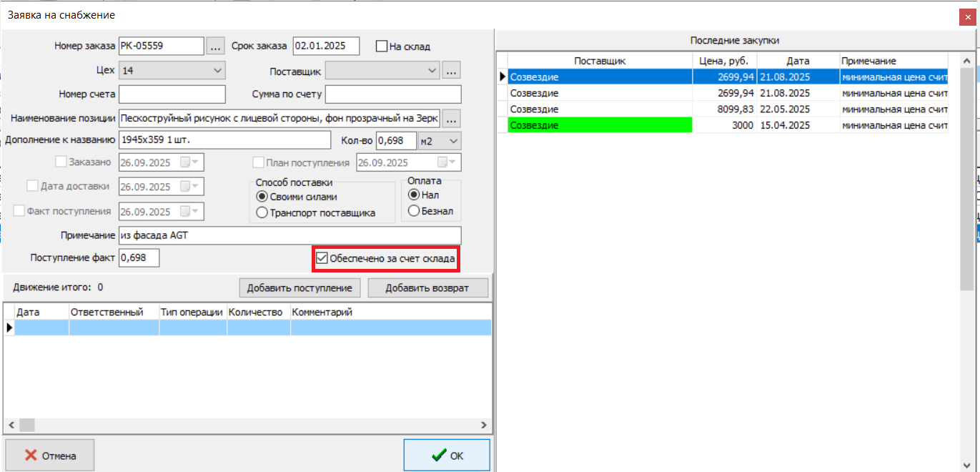The height and width of the screenshot is (472, 980).
Task: Click the Тип операции column header
Action: point(193,312)
